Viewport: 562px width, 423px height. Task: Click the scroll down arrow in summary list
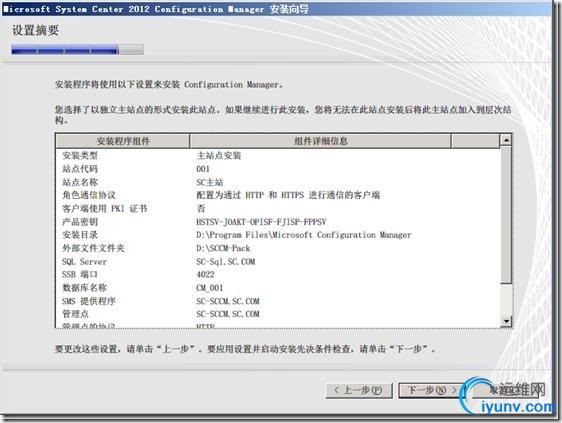click(x=506, y=321)
